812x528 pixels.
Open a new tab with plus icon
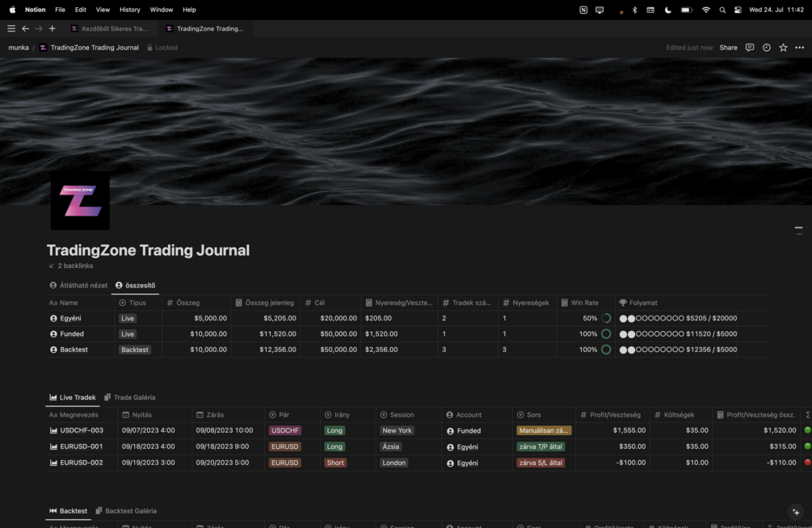[52, 28]
